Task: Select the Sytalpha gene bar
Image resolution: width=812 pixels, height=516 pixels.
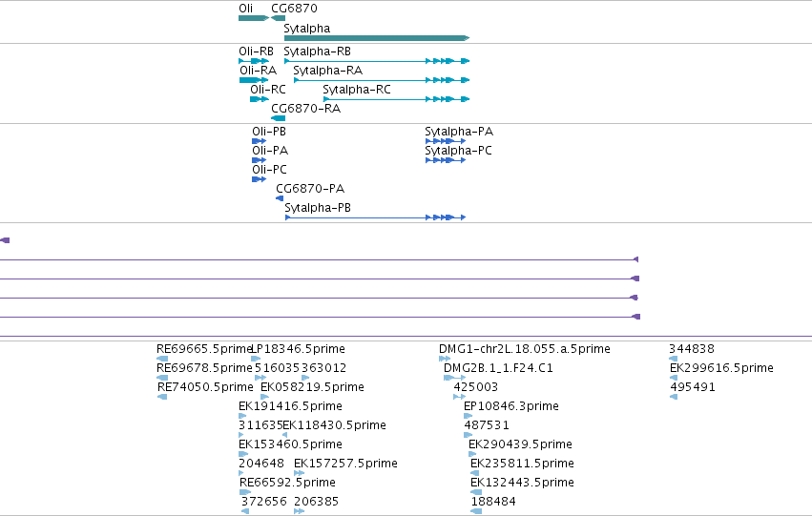Action: click(377, 38)
